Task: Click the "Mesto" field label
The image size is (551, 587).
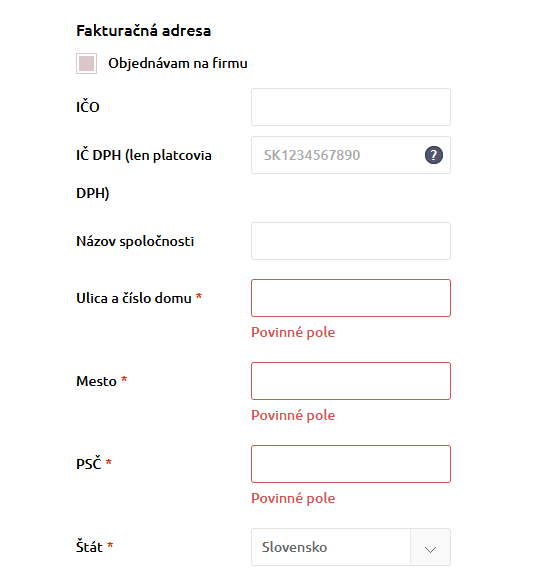Action: click(x=96, y=381)
